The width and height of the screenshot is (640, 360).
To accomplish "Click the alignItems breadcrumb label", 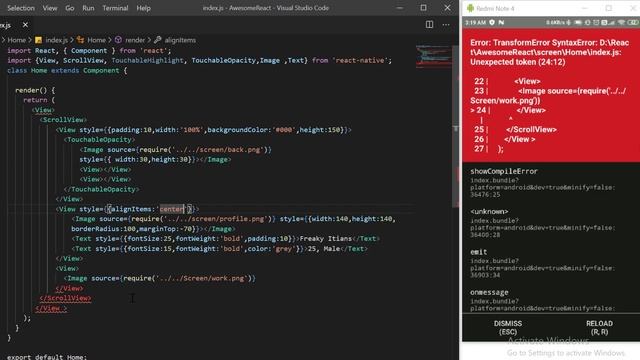I will coord(180,40).
